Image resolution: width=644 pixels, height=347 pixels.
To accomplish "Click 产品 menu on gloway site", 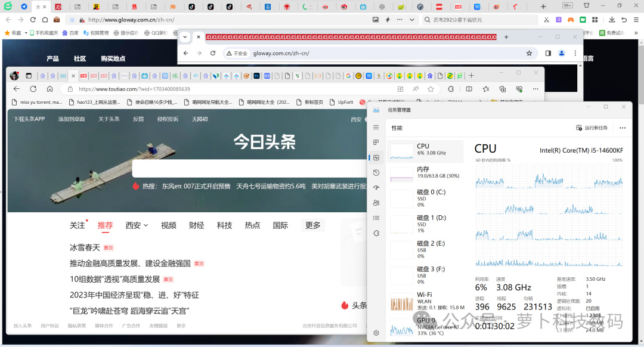I will (52, 58).
